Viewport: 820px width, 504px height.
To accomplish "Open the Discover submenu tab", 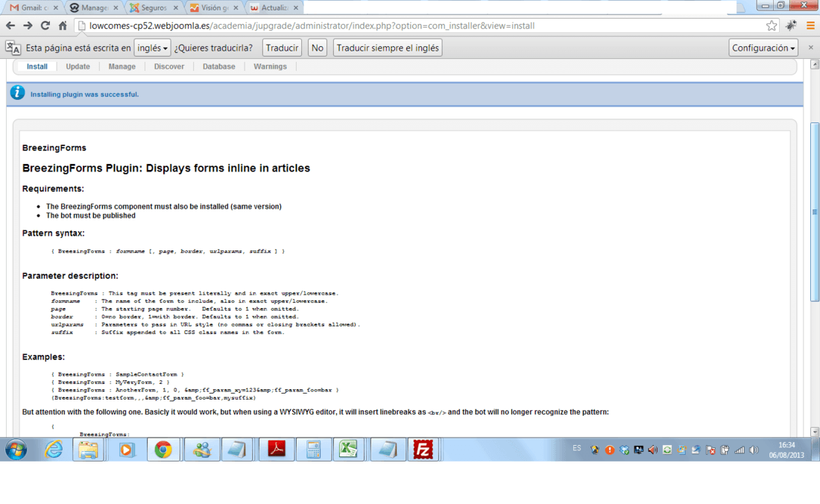I will (x=169, y=66).
